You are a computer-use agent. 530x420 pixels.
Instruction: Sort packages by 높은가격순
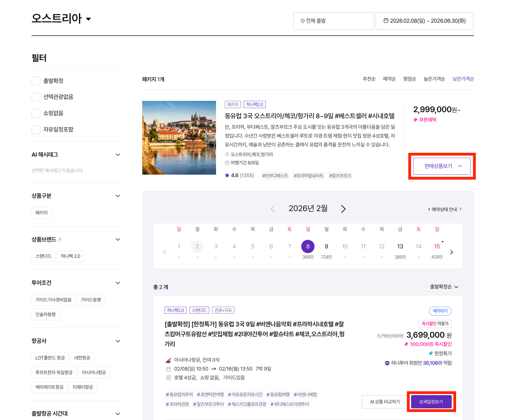(434, 79)
